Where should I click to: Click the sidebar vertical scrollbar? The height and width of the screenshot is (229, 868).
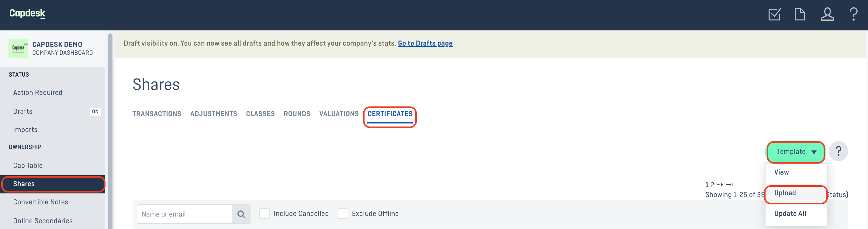click(x=110, y=131)
